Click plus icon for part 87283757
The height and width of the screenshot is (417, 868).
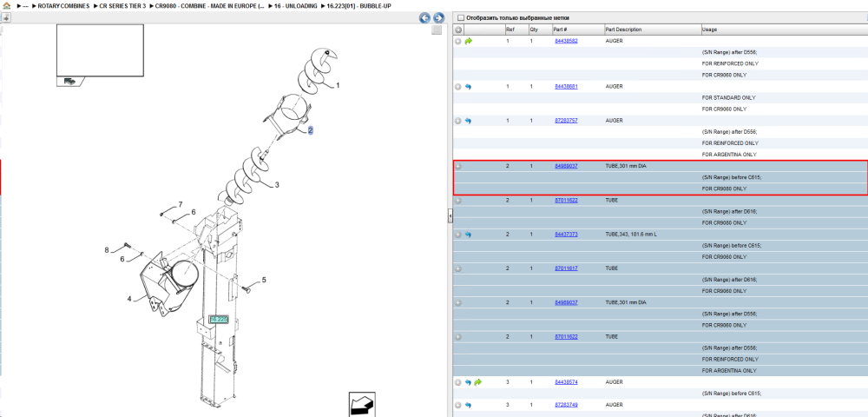457,120
